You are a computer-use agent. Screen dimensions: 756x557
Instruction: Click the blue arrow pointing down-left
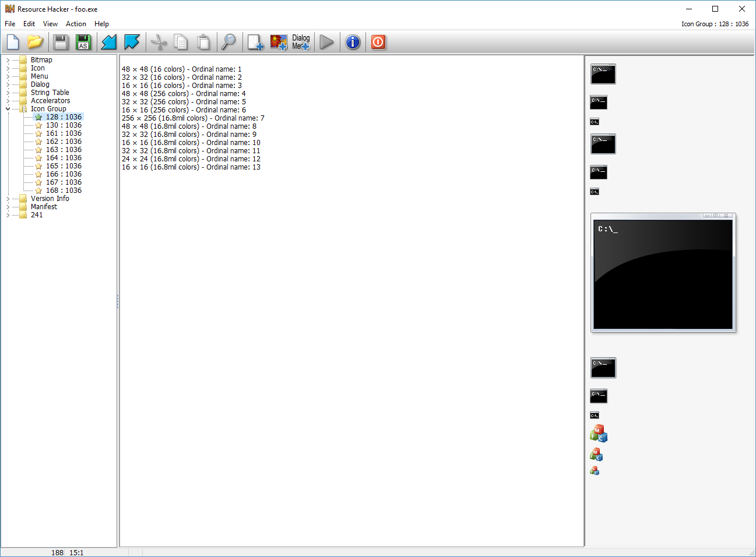coord(109,42)
